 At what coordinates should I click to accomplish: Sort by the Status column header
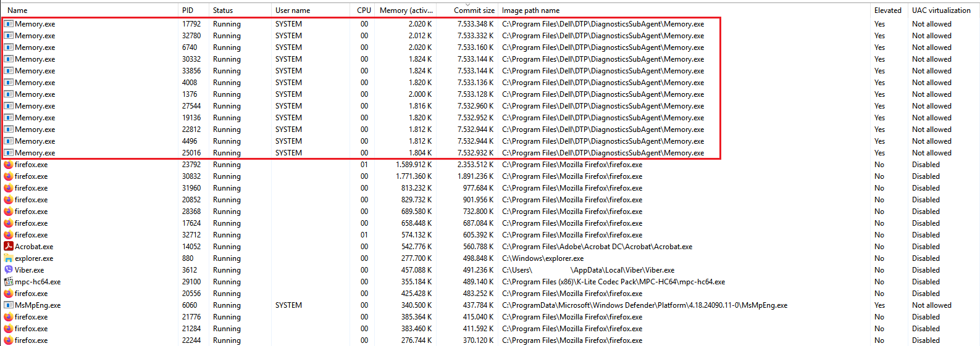coord(223,10)
